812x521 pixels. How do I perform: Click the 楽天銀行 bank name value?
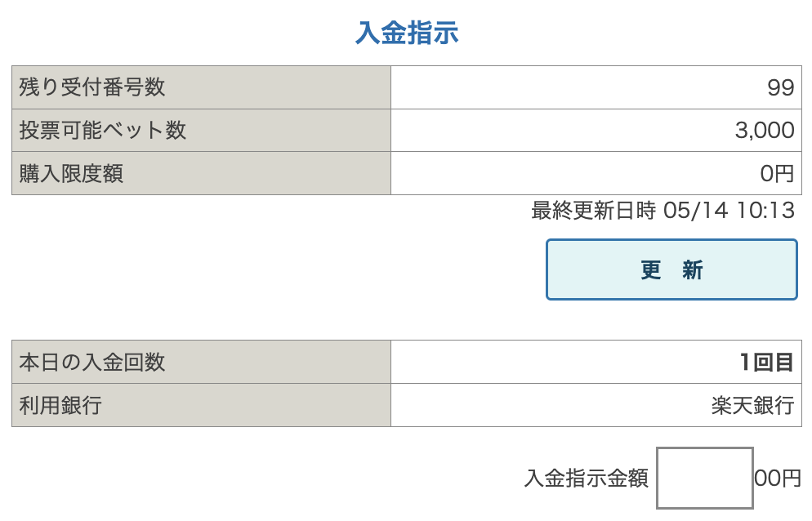(752, 406)
